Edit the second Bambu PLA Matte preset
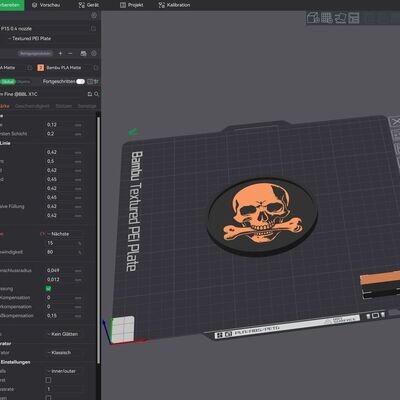Screen dimensions: 400x400 [x=96, y=68]
